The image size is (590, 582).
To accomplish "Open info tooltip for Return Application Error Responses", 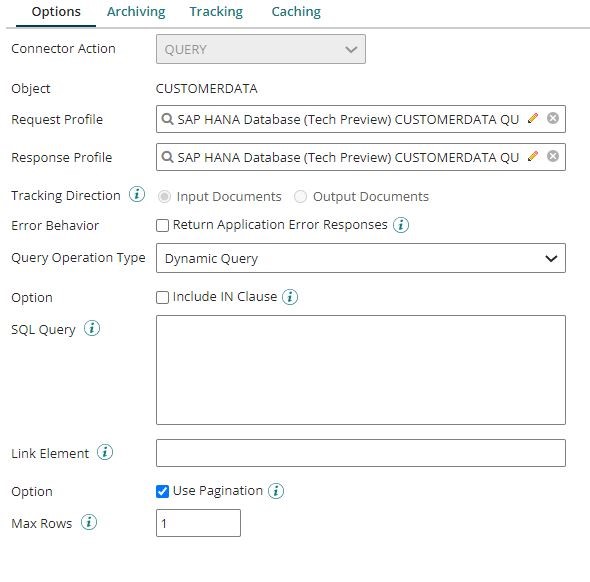I will tap(401, 225).
